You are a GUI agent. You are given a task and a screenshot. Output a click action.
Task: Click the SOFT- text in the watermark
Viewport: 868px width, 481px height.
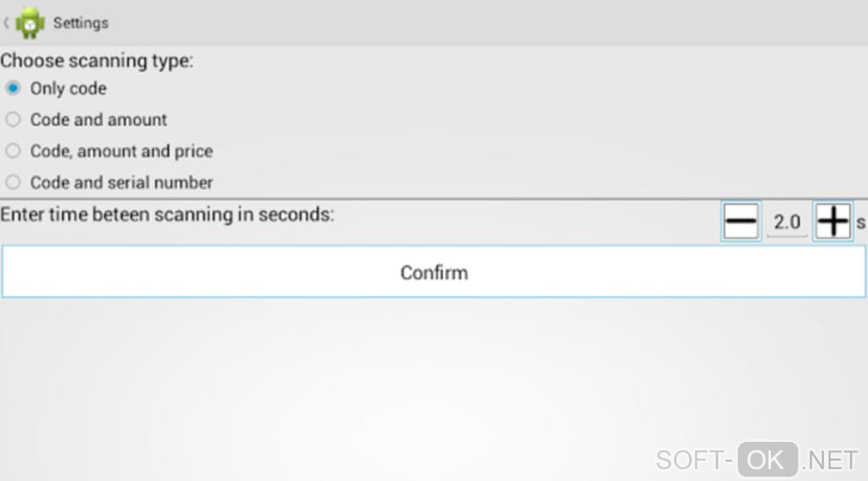(x=694, y=461)
